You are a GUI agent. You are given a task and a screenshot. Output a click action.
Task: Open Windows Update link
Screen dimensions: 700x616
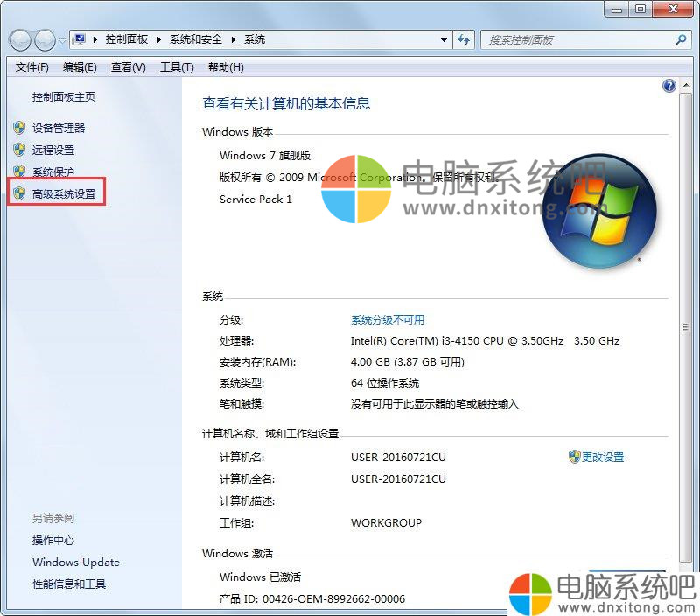[x=76, y=562]
